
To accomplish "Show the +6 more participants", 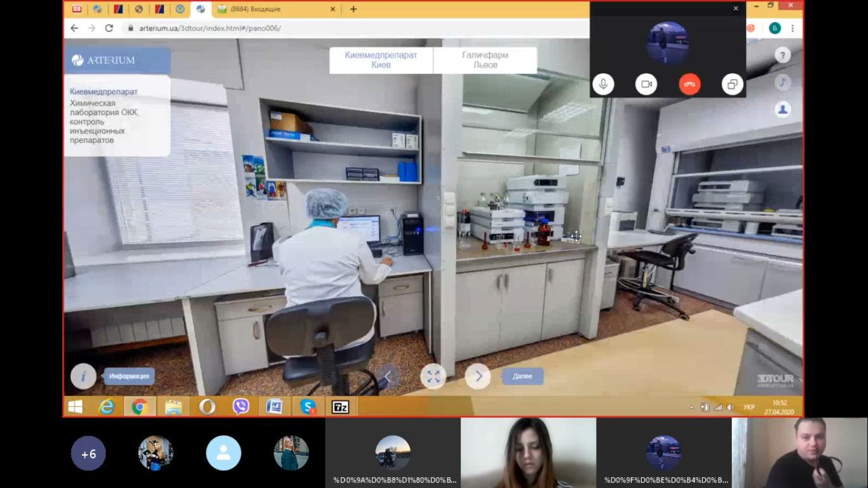I will (x=88, y=453).
